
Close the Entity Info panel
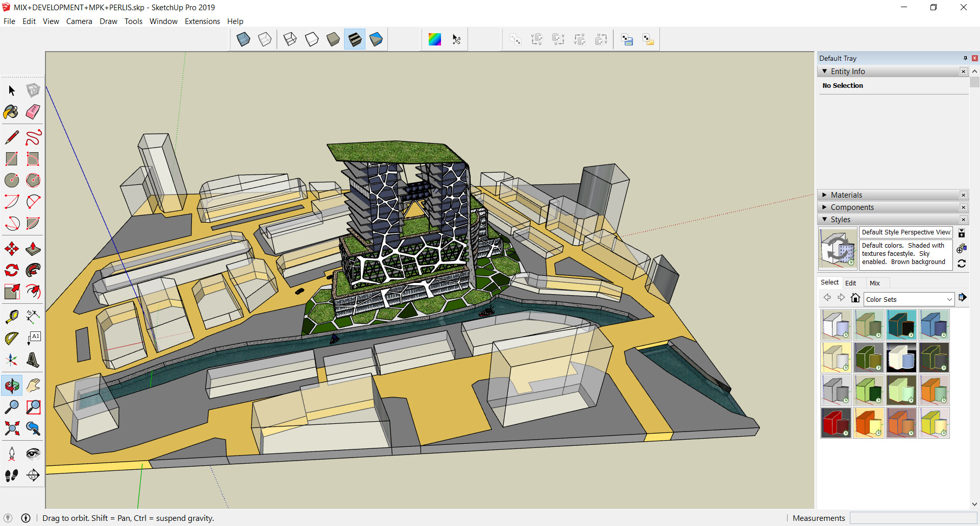963,71
